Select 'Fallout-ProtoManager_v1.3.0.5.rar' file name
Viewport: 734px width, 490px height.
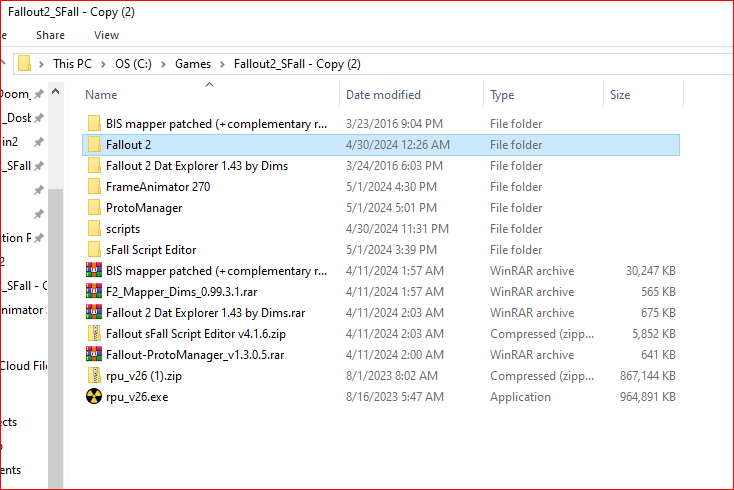click(x=195, y=355)
